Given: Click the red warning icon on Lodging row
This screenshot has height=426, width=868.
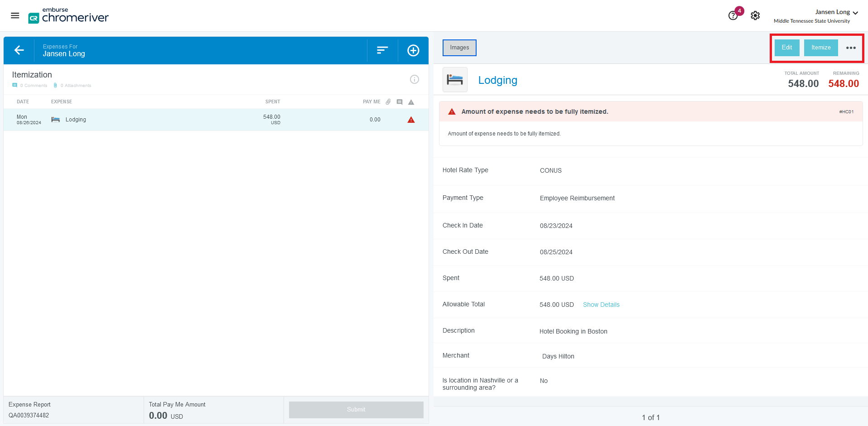Looking at the screenshot, I should coord(411,120).
